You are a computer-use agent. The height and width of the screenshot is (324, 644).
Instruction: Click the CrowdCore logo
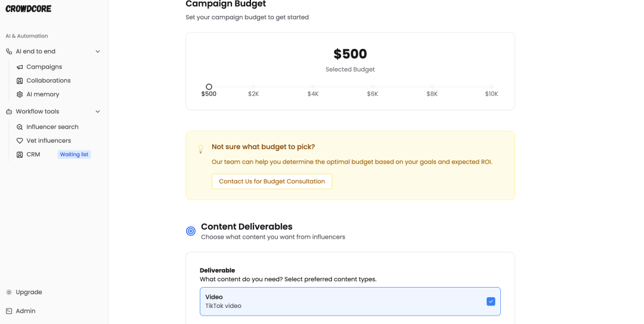point(29,8)
